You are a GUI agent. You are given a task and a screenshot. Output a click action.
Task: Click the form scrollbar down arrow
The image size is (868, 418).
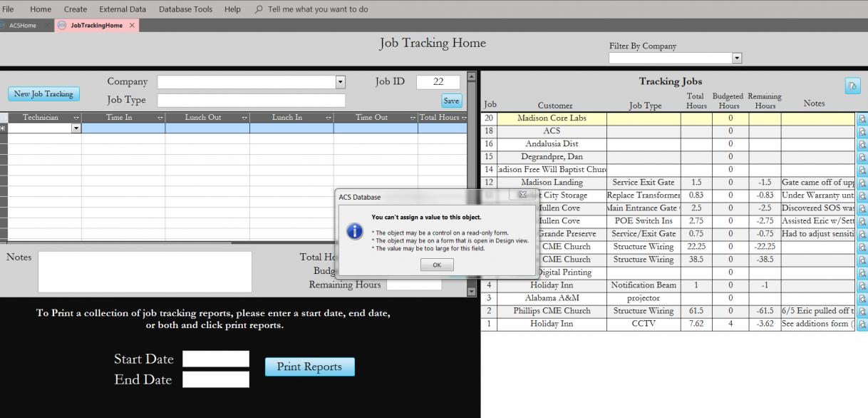click(470, 290)
